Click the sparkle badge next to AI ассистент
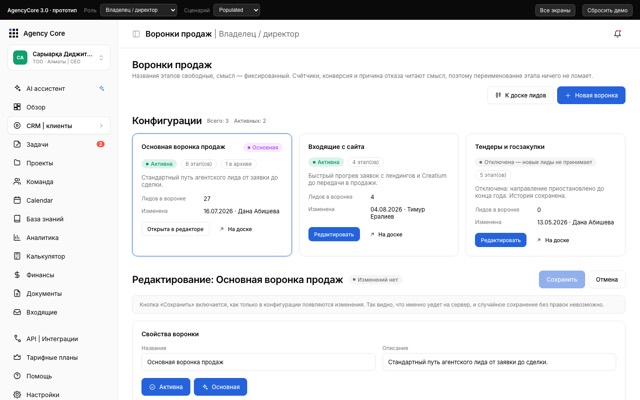 (x=102, y=88)
